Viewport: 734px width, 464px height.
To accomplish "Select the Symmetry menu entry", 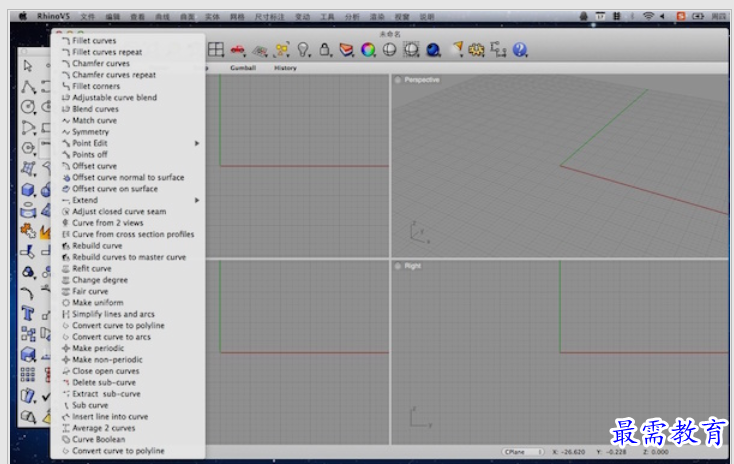I will (x=90, y=132).
